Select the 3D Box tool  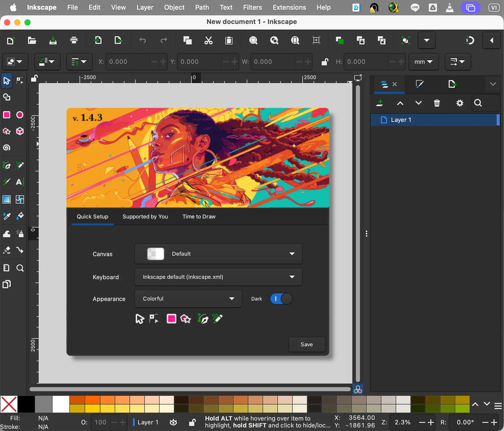click(20, 131)
